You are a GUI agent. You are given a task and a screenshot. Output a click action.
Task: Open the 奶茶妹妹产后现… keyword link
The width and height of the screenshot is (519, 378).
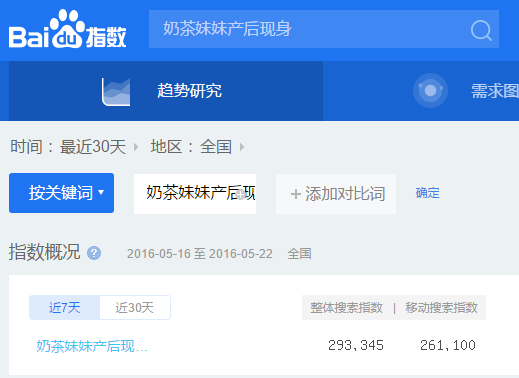point(92,346)
